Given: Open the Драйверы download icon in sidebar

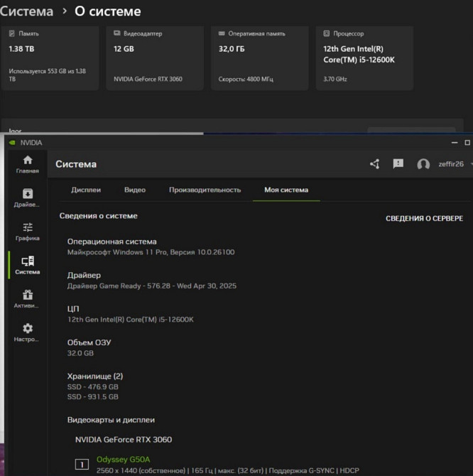Looking at the screenshot, I should point(28,193).
